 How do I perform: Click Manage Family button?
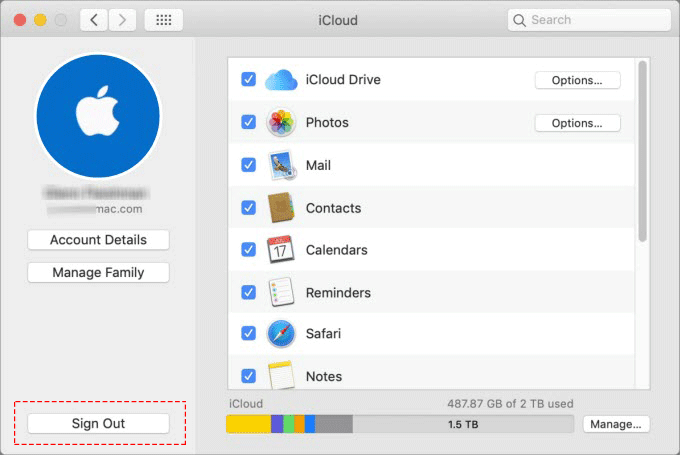point(98,272)
